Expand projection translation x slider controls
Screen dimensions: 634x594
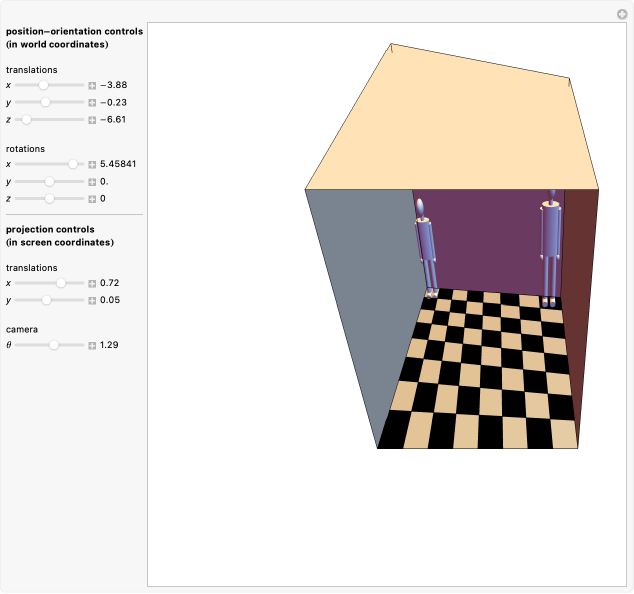coord(92,284)
